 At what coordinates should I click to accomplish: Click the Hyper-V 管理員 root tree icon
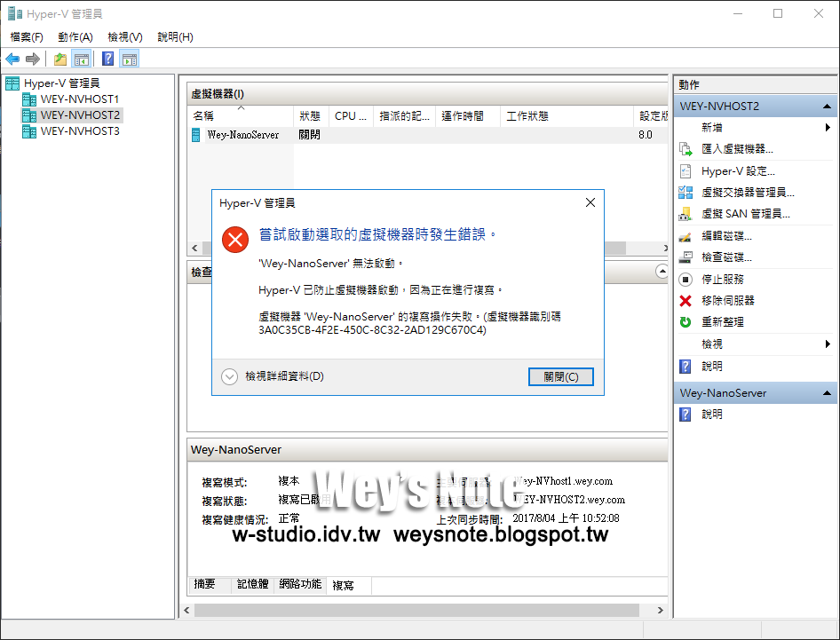(12, 83)
